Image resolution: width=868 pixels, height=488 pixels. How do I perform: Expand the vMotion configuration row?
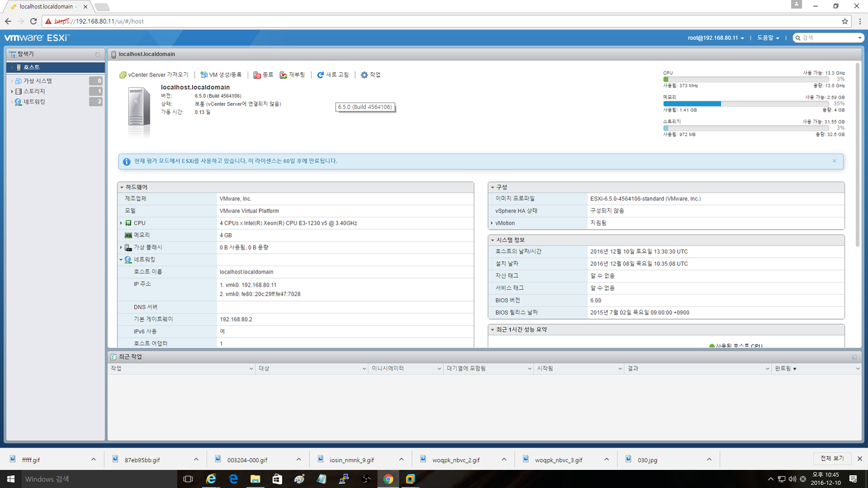pyautogui.click(x=492, y=223)
